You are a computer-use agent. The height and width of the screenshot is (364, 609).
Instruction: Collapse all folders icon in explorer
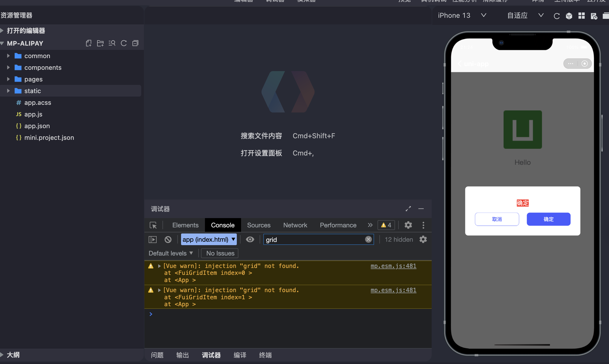[135, 43]
